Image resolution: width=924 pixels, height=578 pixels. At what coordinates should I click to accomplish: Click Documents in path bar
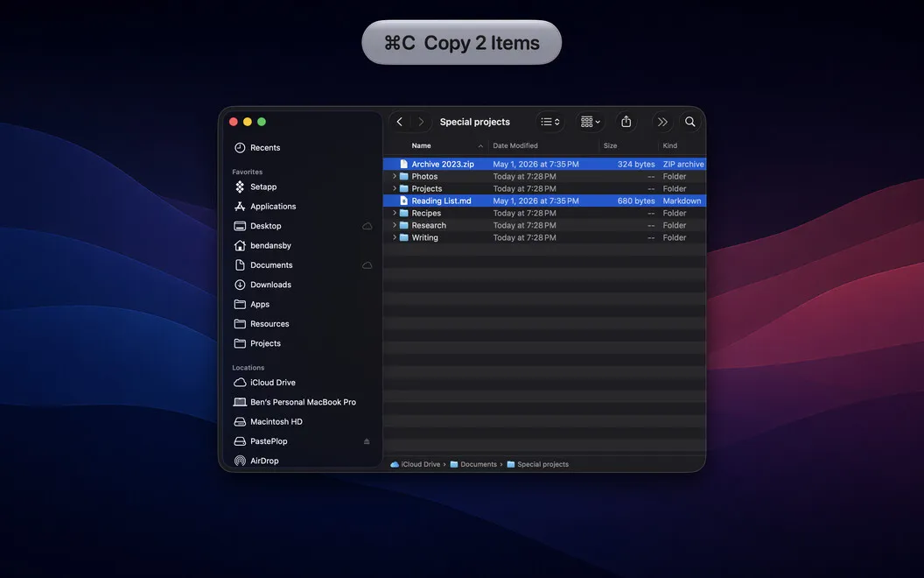tap(473, 464)
